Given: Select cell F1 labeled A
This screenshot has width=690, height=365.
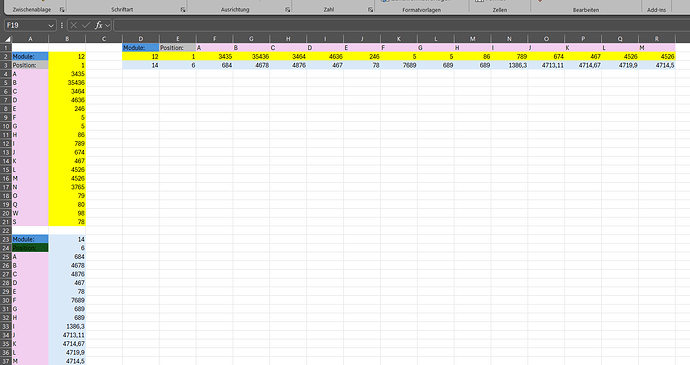Looking at the screenshot, I should point(214,48).
